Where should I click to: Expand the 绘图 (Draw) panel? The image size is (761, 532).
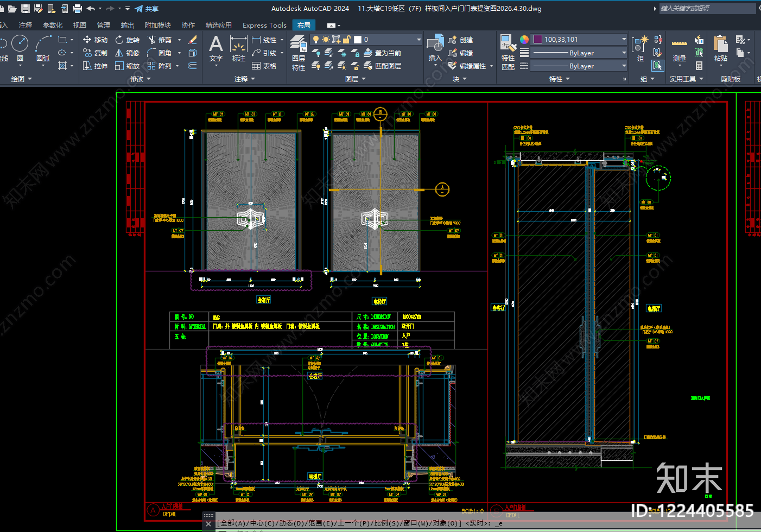tap(22, 79)
